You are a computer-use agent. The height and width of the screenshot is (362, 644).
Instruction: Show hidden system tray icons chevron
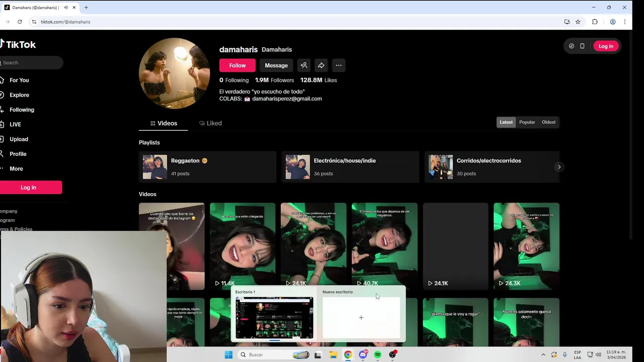point(543,354)
